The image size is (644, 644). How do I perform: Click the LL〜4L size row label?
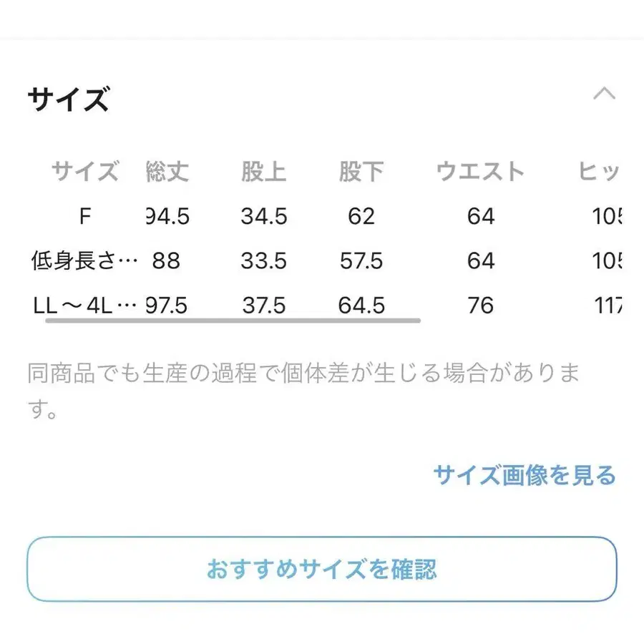[84, 306]
